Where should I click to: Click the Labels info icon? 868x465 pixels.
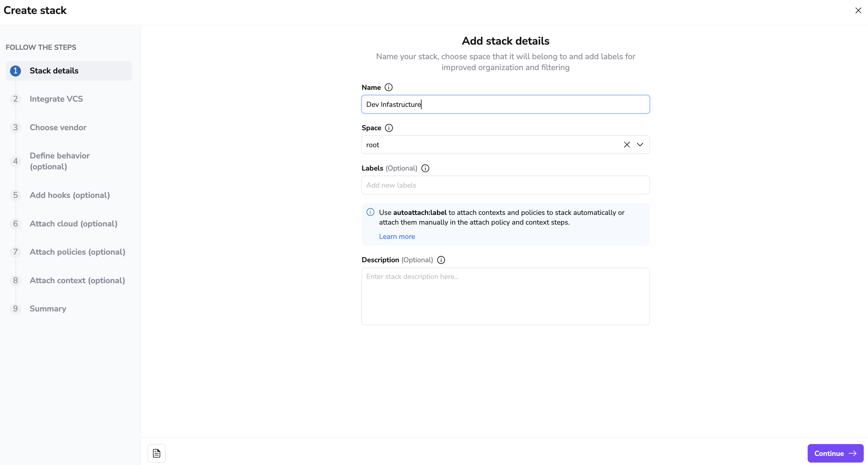coord(425,168)
